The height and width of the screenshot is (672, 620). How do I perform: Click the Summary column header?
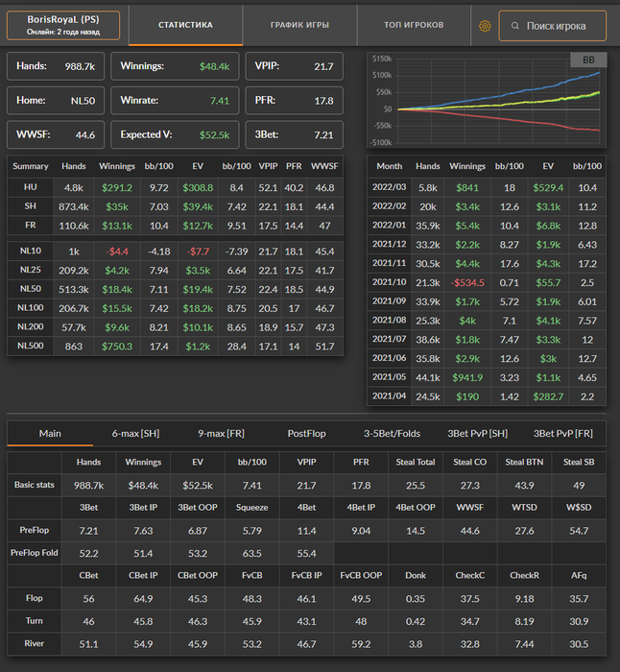[x=31, y=166]
